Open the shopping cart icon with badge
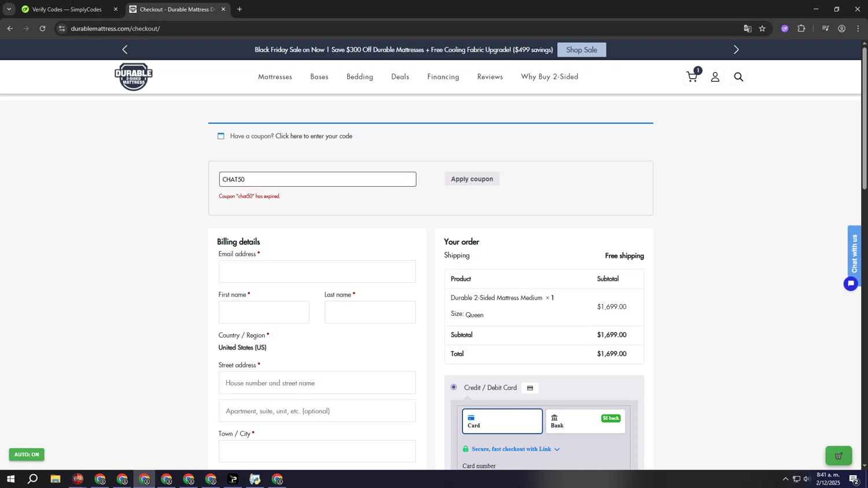 [x=693, y=76]
